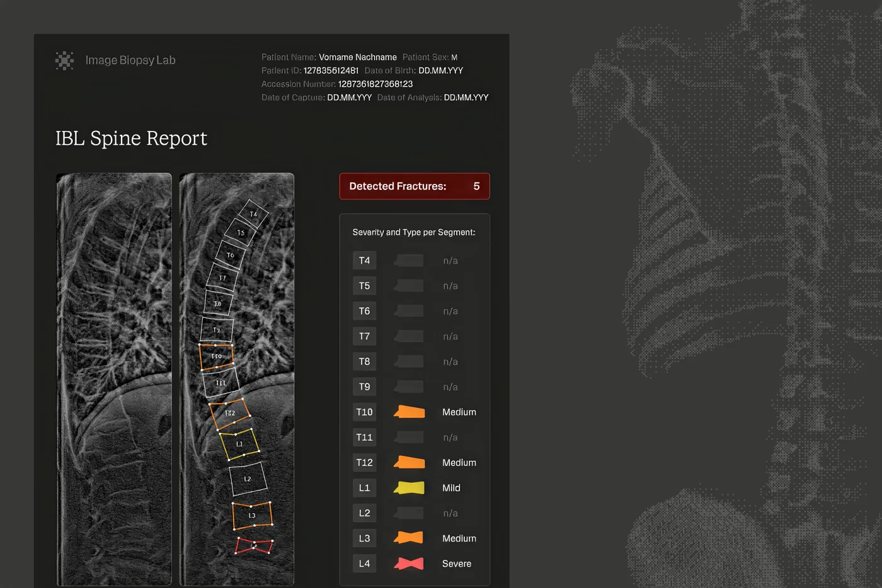Click the T8 white outline on X-ray

click(x=218, y=303)
